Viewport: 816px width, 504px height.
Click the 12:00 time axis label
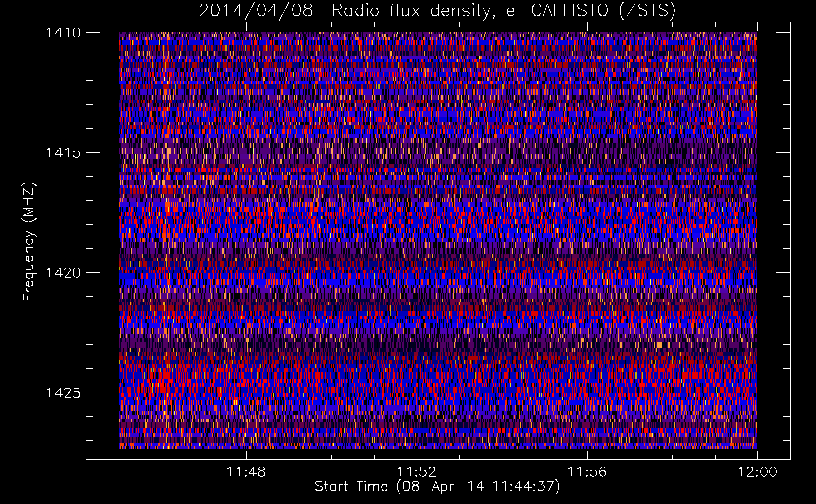(x=757, y=472)
